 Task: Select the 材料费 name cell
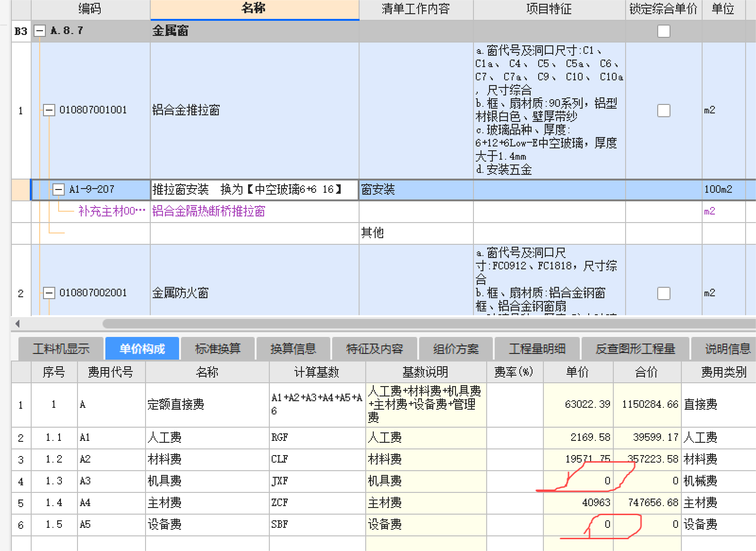pos(207,460)
